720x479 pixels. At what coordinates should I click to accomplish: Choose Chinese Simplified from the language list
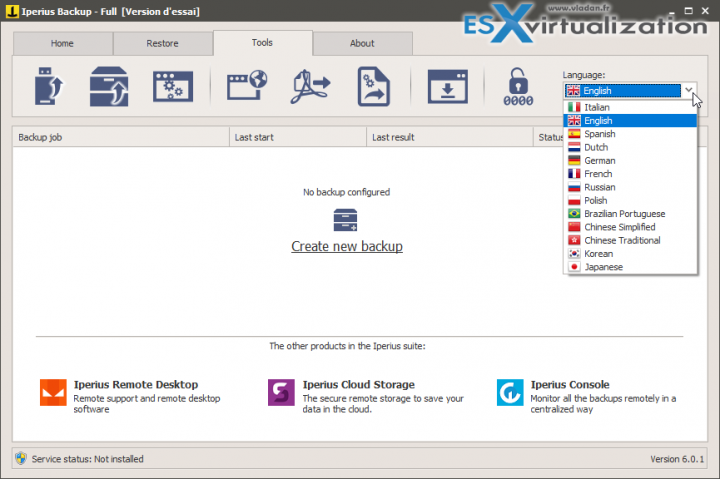point(630,227)
